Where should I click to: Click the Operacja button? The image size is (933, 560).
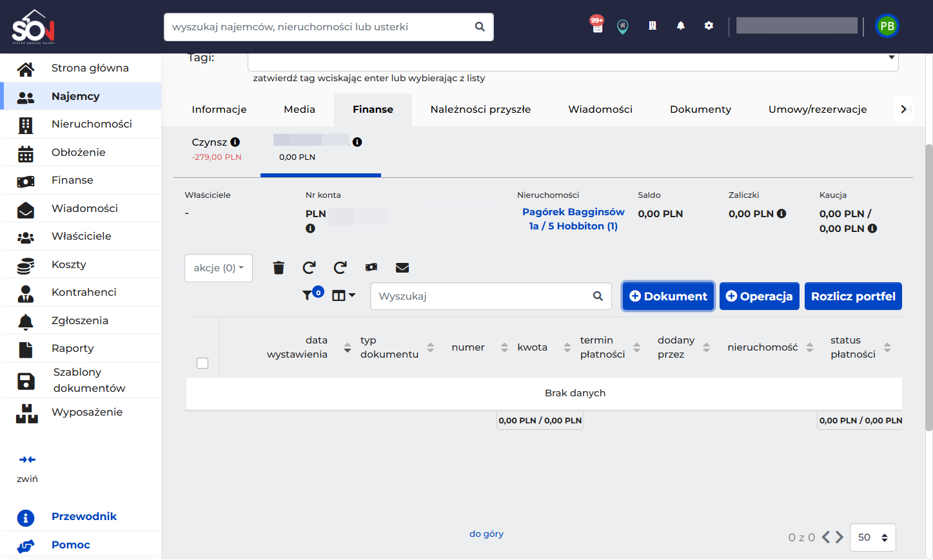760,296
